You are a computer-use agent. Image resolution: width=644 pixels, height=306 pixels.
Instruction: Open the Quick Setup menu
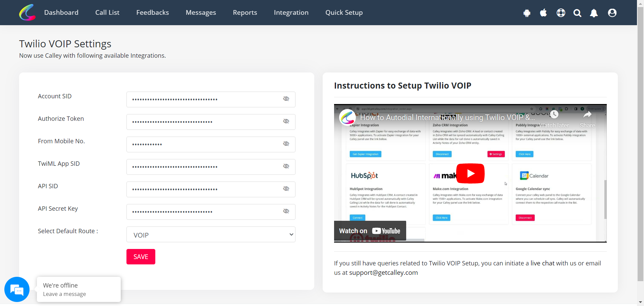tap(344, 12)
